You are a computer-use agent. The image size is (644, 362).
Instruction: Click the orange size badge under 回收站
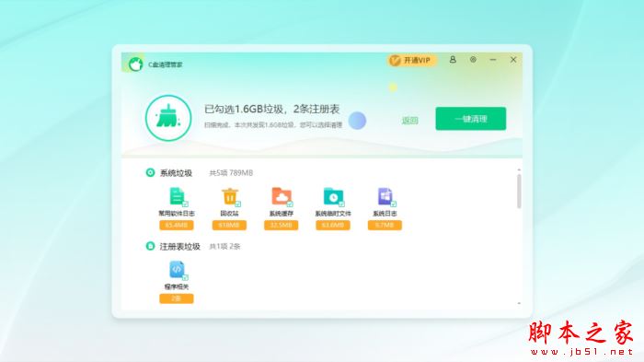pos(229,225)
